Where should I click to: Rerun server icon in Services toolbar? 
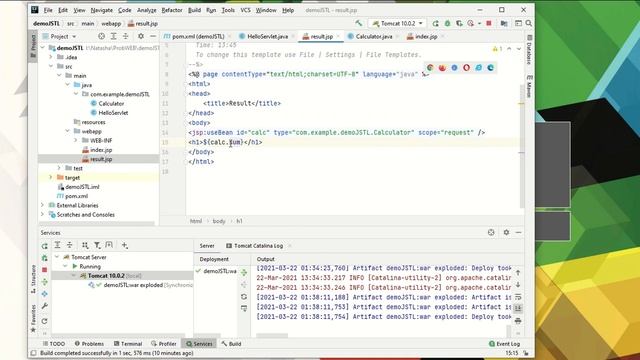point(44,246)
